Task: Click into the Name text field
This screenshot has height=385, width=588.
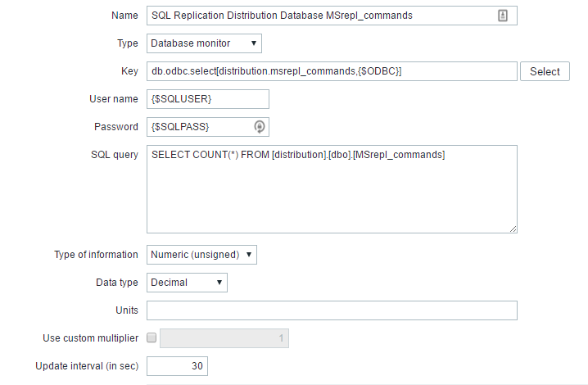Action: (x=319, y=16)
